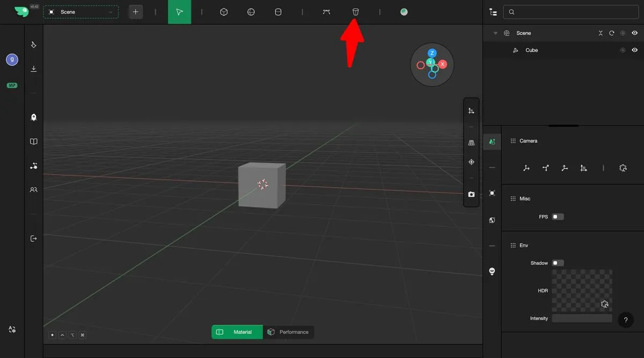
Task: Hide the Cube with its eye icon
Action: coord(635,50)
